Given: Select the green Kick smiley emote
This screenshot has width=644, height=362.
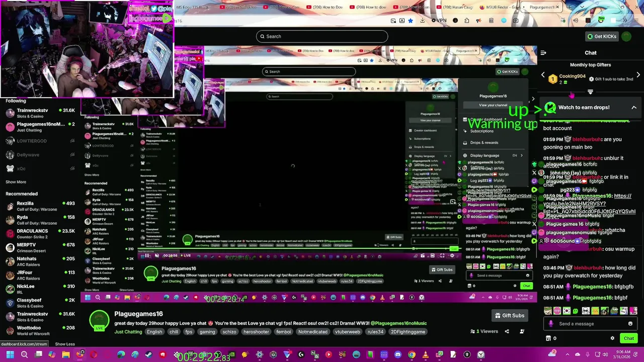Looking at the screenshot, I should [576, 311].
